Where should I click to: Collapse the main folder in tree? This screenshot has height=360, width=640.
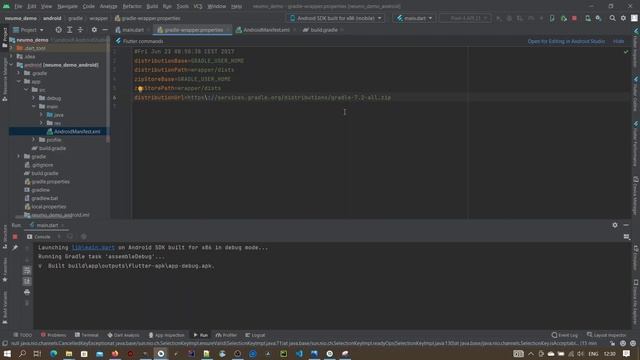tap(34, 107)
